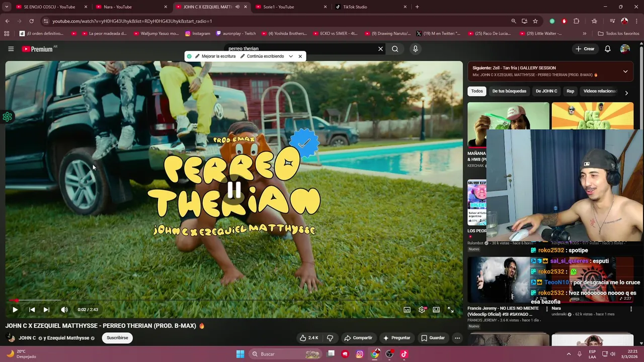Open YouTube notifications bell
Screen dimensions: 644x362
click(608, 49)
